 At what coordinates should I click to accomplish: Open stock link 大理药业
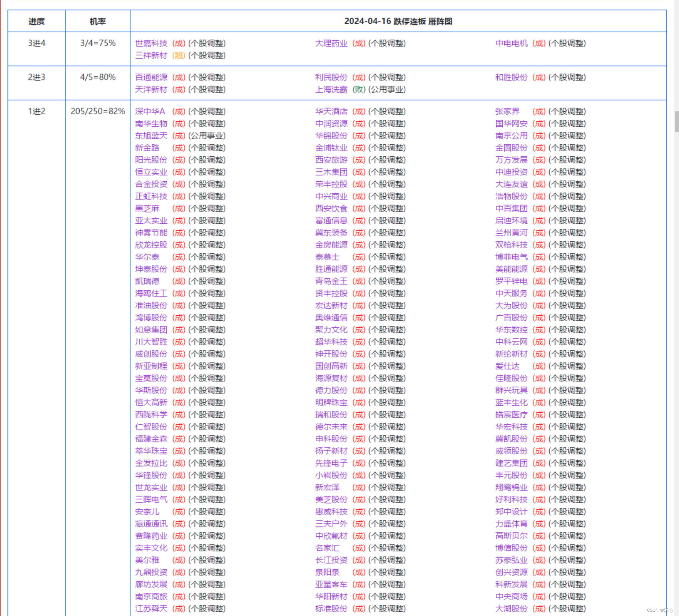331,43
